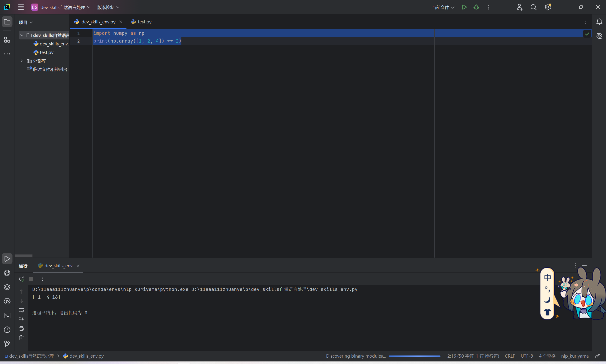The width and height of the screenshot is (606, 364).
Task: Open the Python Console tool window
Action: coord(7,273)
